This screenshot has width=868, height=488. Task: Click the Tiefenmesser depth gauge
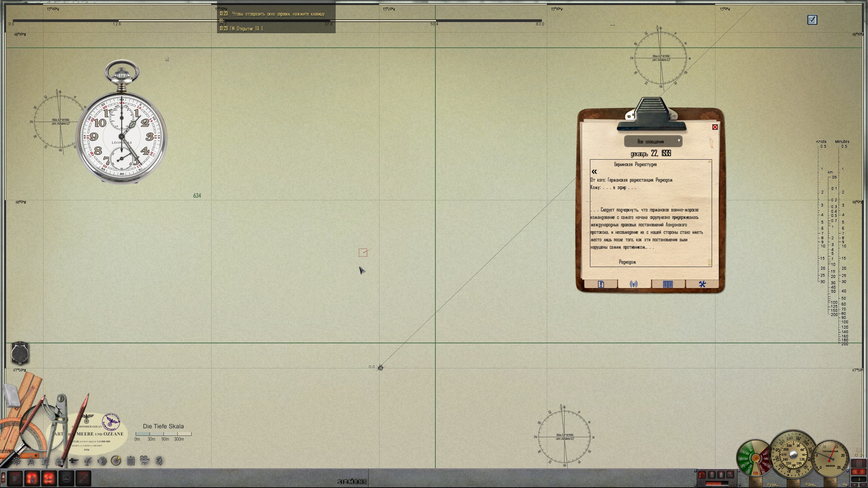coord(830,457)
